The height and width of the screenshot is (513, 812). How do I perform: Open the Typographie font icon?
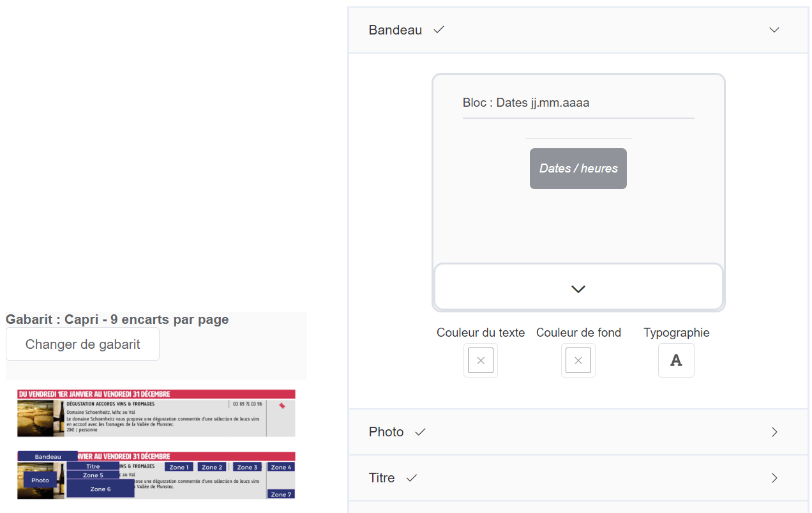coord(676,360)
